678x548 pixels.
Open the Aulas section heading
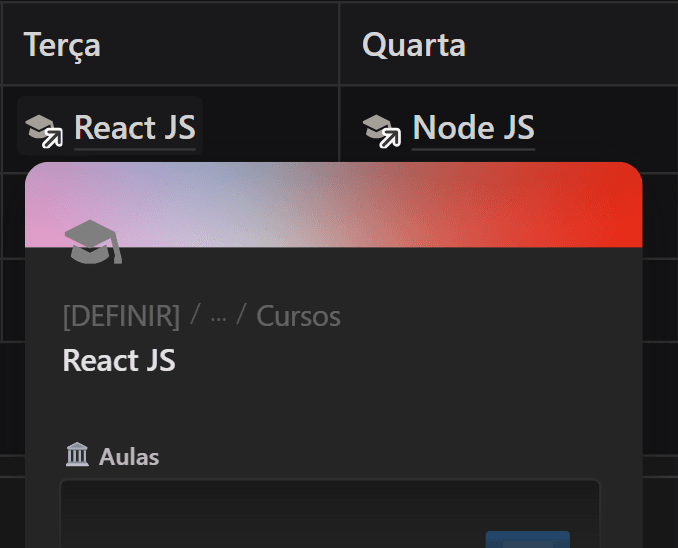(x=129, y=457)
